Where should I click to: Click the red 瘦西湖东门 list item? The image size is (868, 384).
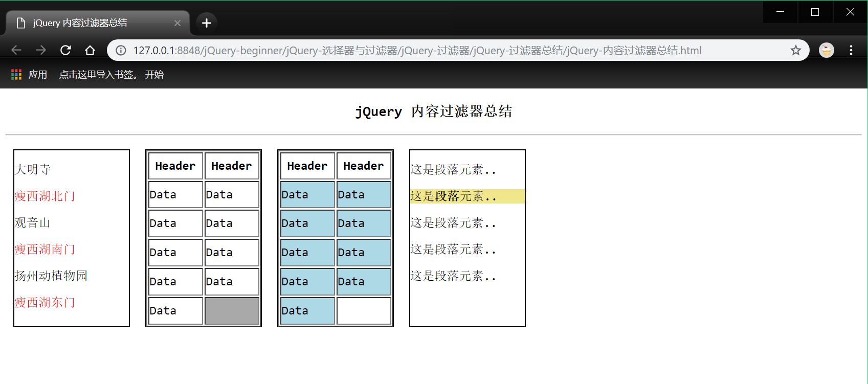coord(45,303)
